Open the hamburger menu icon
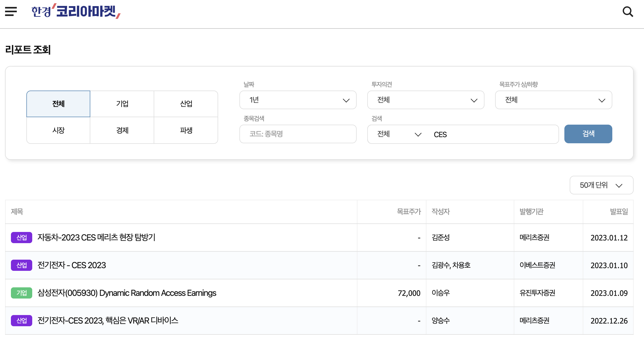 pos(11,11)
